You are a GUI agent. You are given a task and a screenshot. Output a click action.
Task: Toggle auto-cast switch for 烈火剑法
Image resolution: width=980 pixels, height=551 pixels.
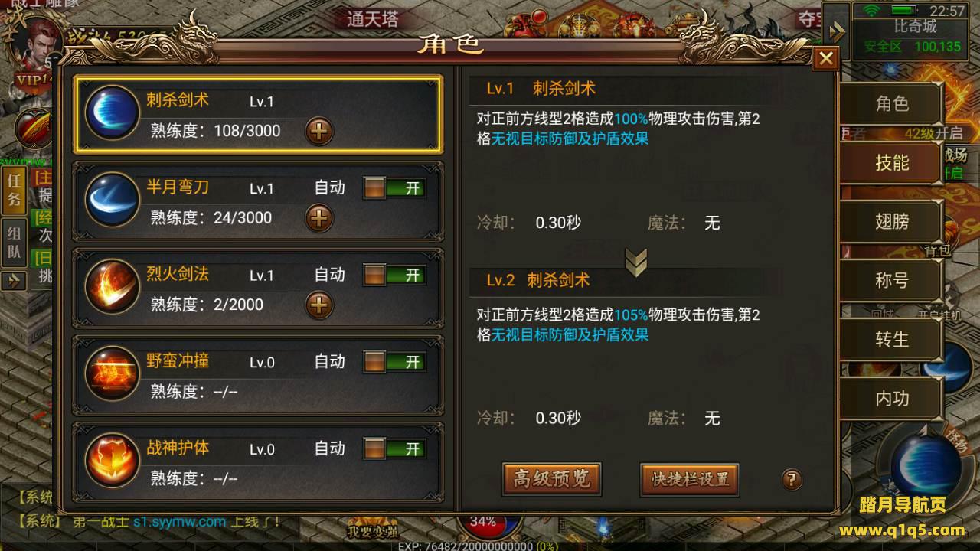394,275
